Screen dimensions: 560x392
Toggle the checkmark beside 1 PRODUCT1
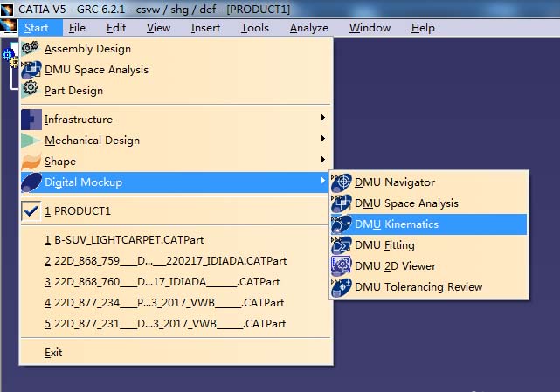(x=31, y=211)
